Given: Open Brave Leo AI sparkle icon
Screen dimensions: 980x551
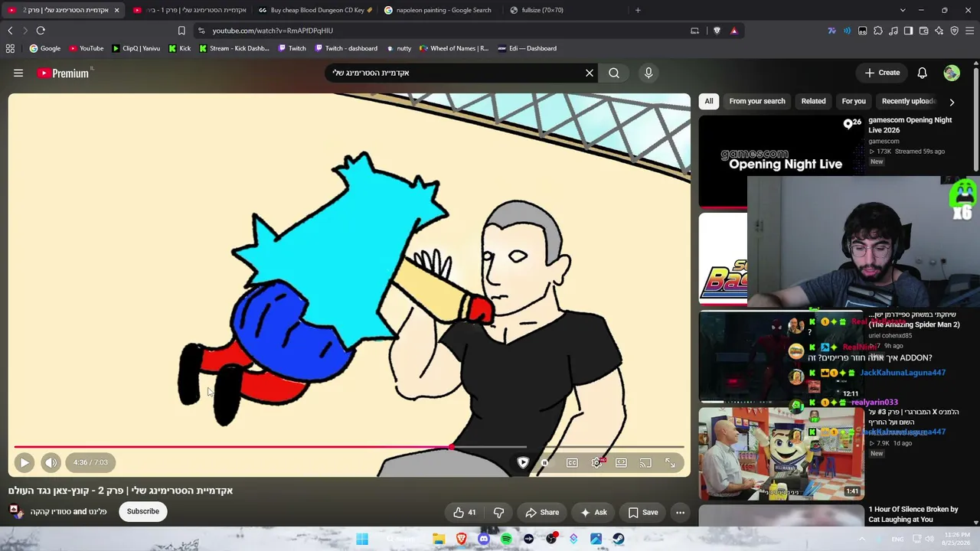Looking at the screenshot, I should tap(939, 31).
